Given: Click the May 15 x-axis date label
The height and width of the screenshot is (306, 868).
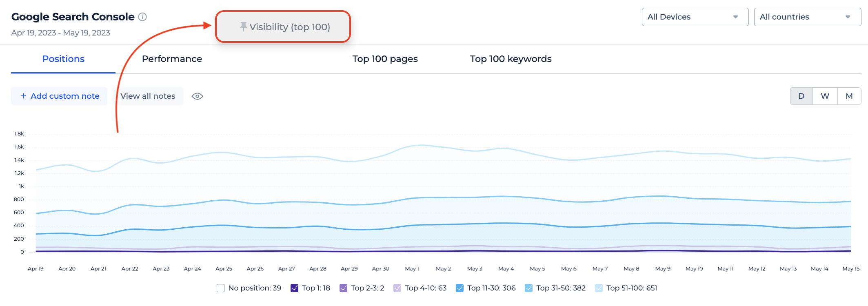Looking at the screenshot, I should [x=851, y=268].
